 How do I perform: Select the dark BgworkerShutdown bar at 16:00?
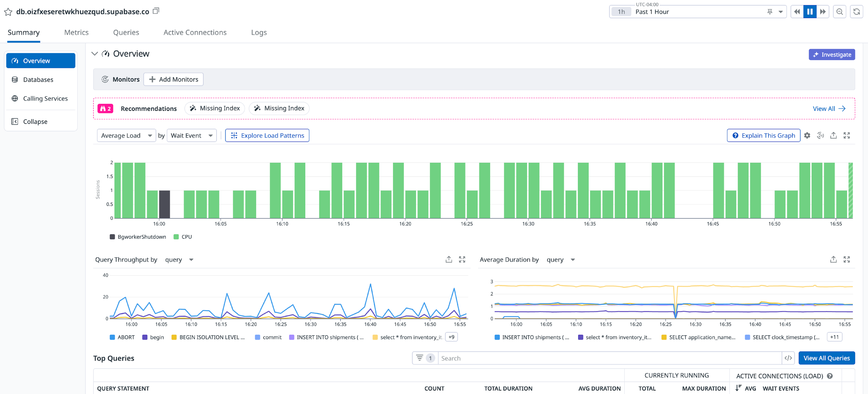(x=165, y=204)
